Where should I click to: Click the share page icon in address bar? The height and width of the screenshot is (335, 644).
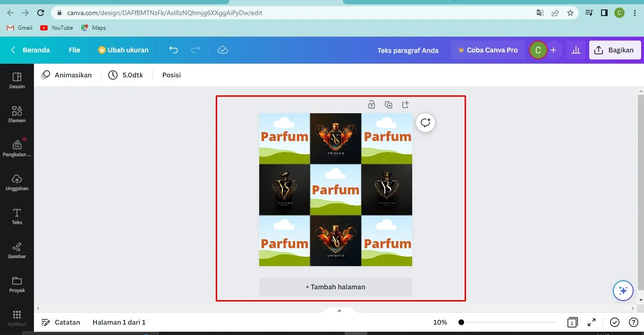pos(555,13)
